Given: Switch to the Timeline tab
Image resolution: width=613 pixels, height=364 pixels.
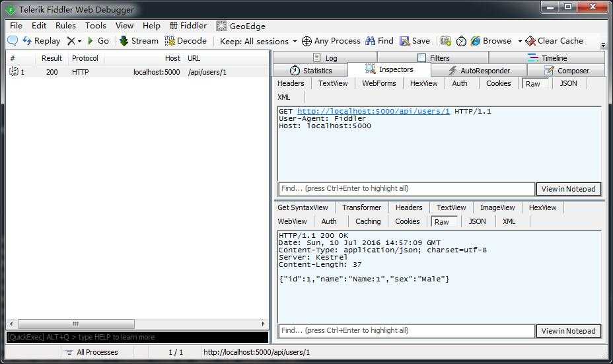Looking at the screenshot, I should 547,58.
